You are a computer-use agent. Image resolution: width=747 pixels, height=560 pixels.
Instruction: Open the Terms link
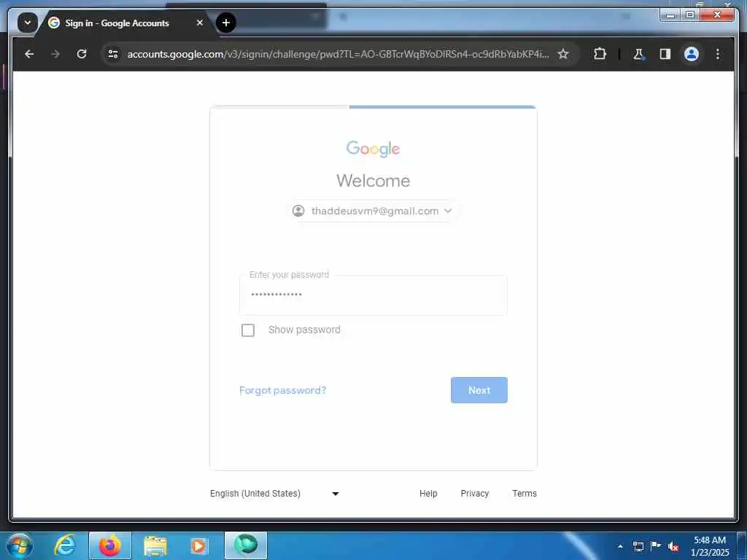click(525, 494)
